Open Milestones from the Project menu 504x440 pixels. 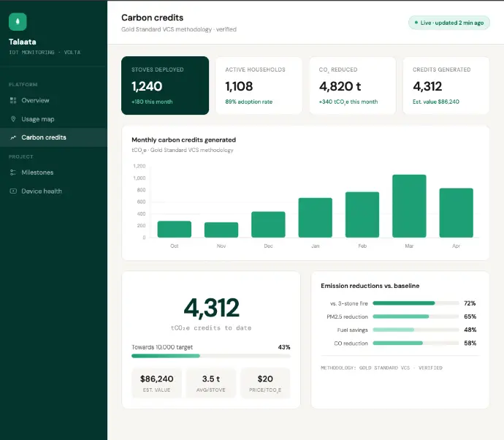tap(37, 172)
